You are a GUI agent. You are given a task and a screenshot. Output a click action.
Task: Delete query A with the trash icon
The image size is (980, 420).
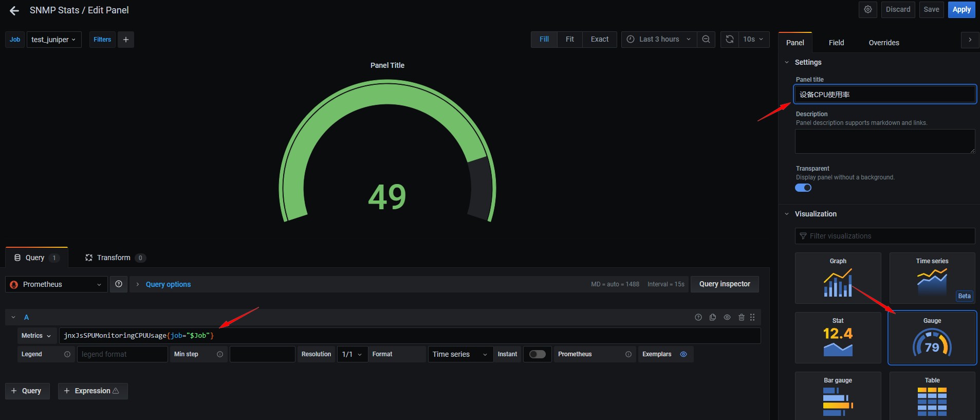741,317
